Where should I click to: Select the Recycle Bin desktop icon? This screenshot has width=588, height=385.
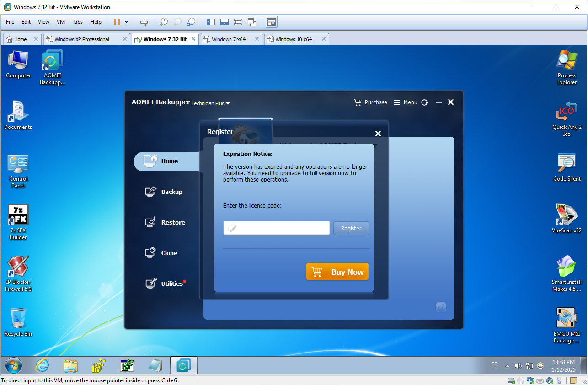point(18,322)
